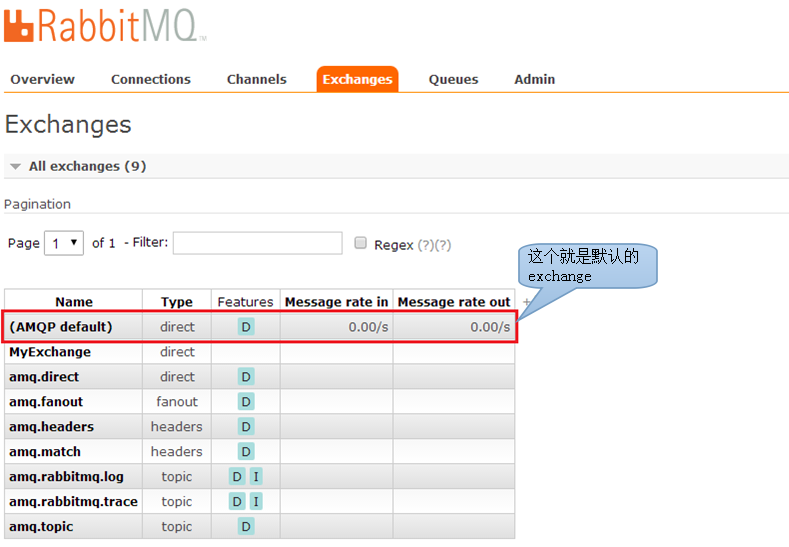Image resolution: width=789 pixels, height=547 pixels.
Task: Click the direct type cell of (AMQP default)
Action: click(177, 327)
